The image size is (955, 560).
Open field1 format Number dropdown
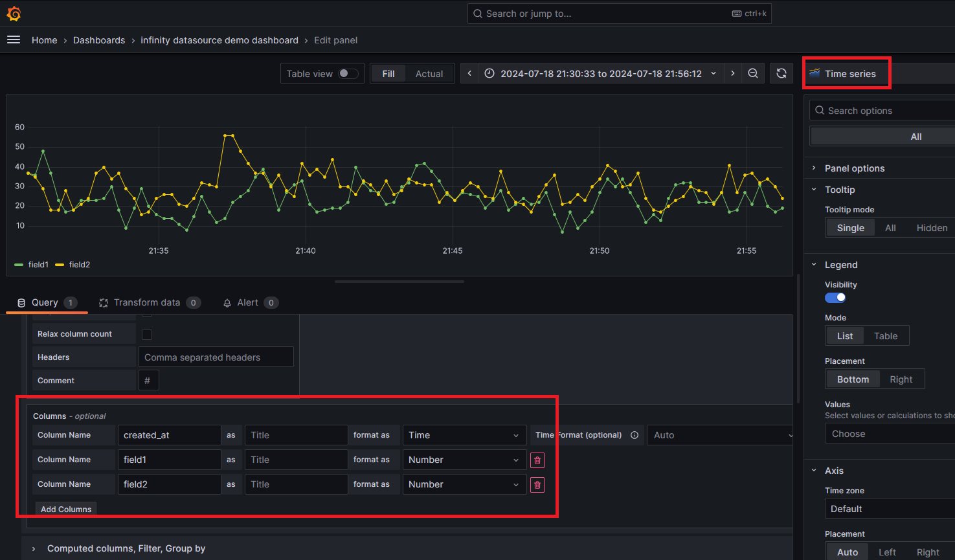click(x=464, y=460)
